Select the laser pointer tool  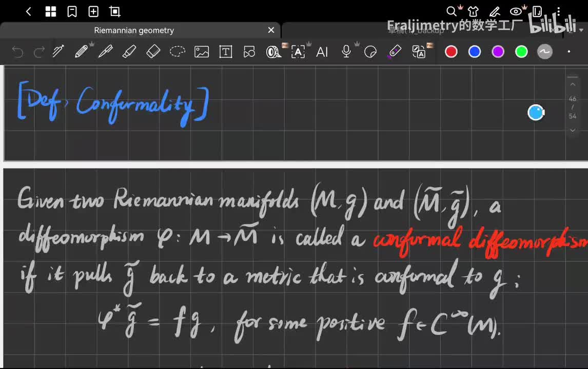coord(394,52)
